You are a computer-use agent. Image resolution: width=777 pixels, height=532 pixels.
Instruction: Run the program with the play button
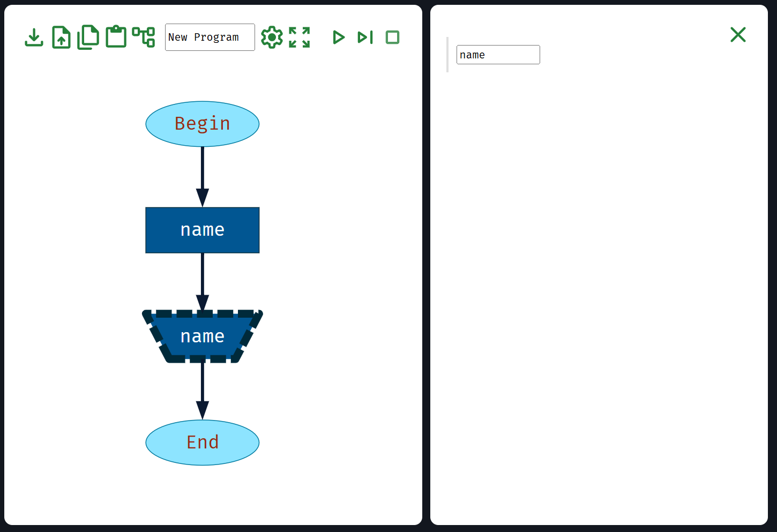(338, 38)
